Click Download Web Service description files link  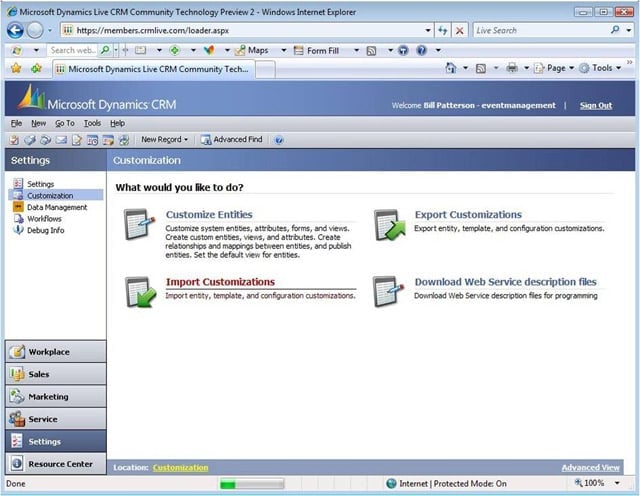505,282
